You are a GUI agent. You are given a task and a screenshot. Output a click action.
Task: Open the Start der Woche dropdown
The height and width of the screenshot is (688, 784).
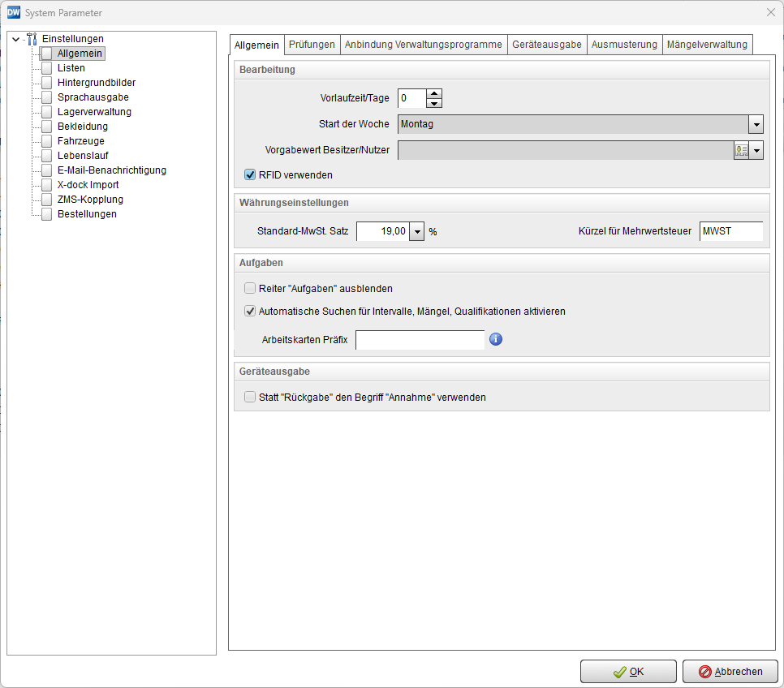(x=756, y=124)
